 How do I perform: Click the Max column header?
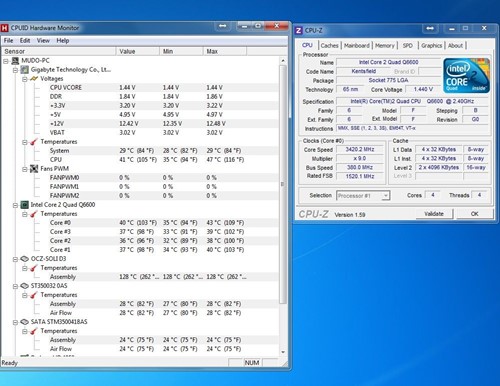tap(225, 51)
